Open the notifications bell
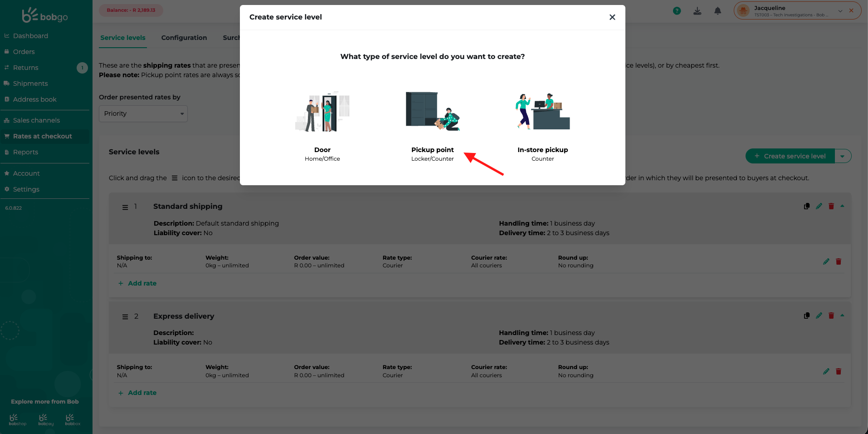The width and height of the screenshot is (868, 434). coord(717,11)
